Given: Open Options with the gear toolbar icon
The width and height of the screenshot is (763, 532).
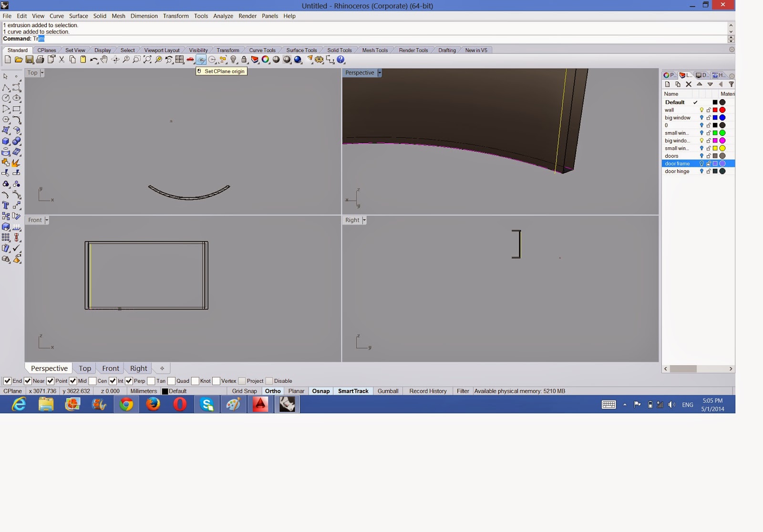Looking at the screenshot, I should pos(319,60).
